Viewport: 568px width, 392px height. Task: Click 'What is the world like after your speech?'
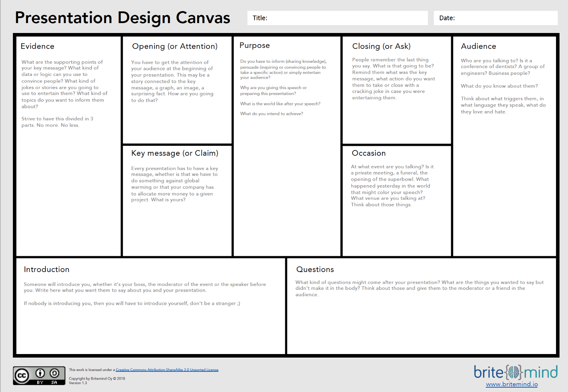(280, 104)
